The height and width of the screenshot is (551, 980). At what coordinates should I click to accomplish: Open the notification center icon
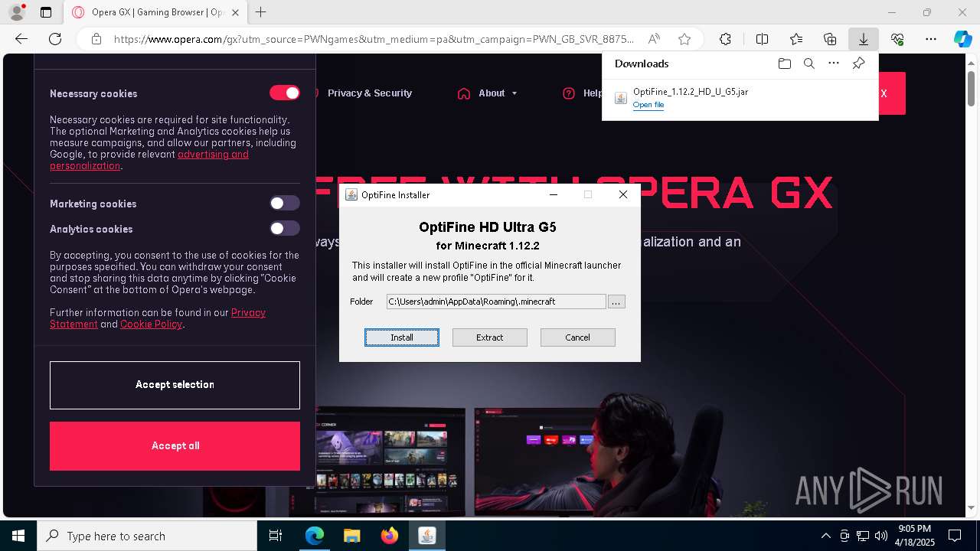point(955,536)
